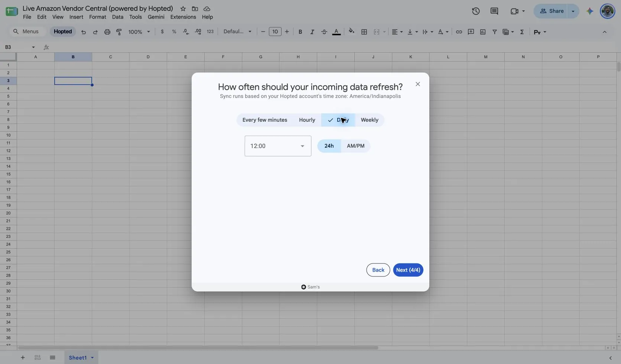Open the Extensions menu
The image size is (621, 364).
[183, 17]
